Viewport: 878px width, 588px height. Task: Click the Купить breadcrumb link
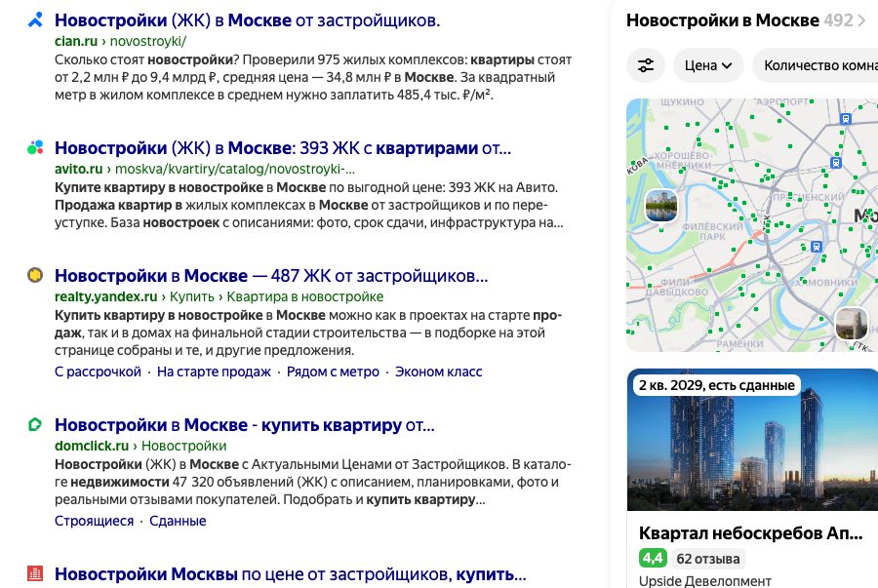(x=192, y=296)
